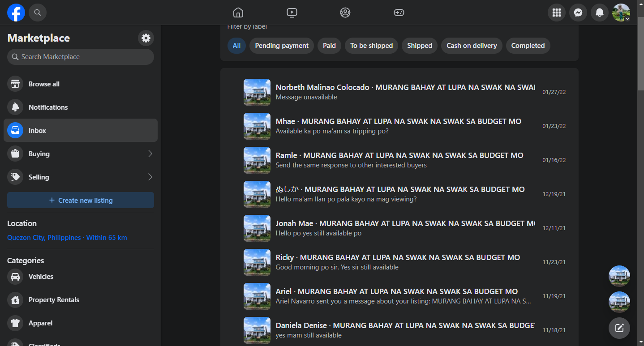Expand the Selling chevron

click(150, 177)
